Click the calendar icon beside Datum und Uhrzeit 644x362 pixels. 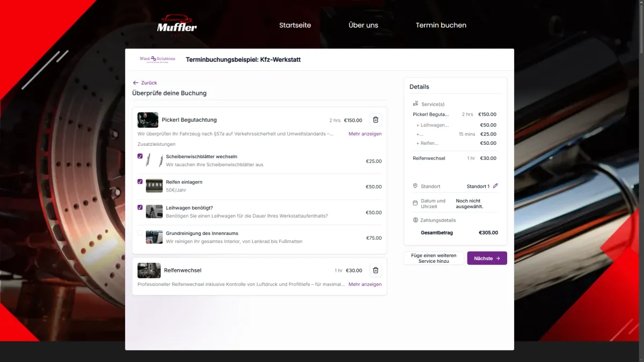click(x=415, y=203)
